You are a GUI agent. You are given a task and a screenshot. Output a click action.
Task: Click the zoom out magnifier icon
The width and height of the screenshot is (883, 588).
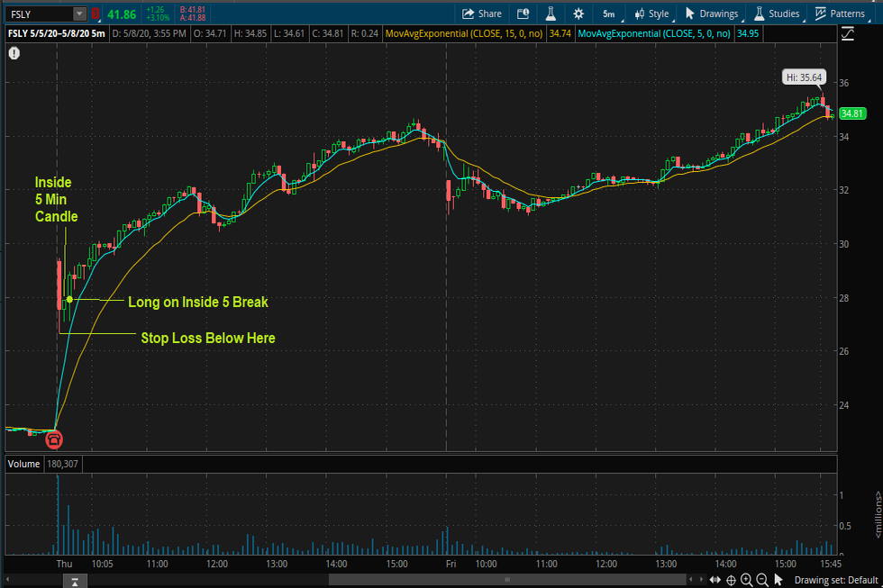coord(762,580)
